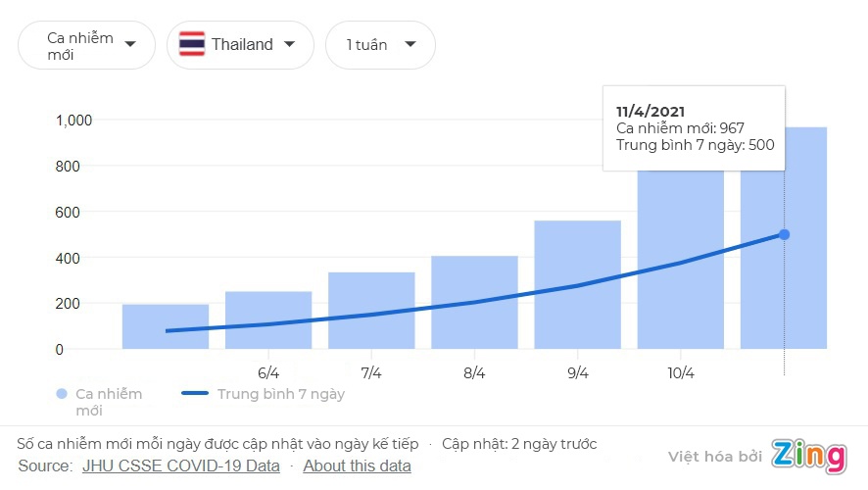The width and height of the screenshot is (868, 490).
Task: Click the 11/4 data point on the line
Action: pos(784,234)
